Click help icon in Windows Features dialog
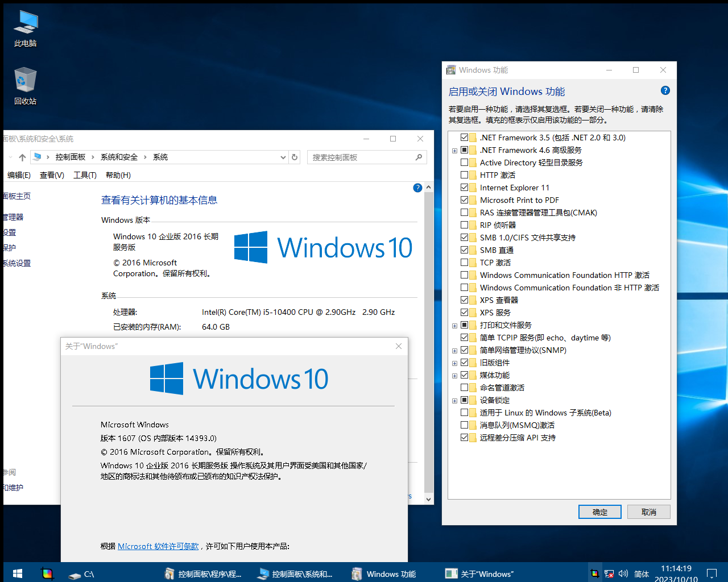The width and height of the screenshot is (728, 582). [665, 91]
